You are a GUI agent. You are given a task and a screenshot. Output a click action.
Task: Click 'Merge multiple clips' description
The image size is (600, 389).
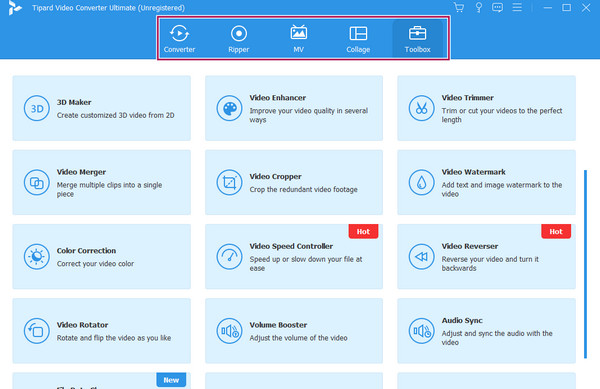pos(109,189)
